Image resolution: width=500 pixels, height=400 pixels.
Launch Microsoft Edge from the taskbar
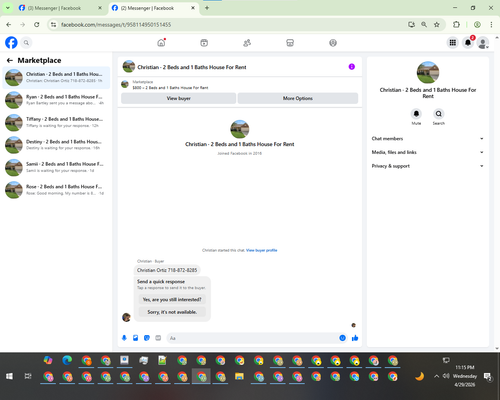(67, 360)
